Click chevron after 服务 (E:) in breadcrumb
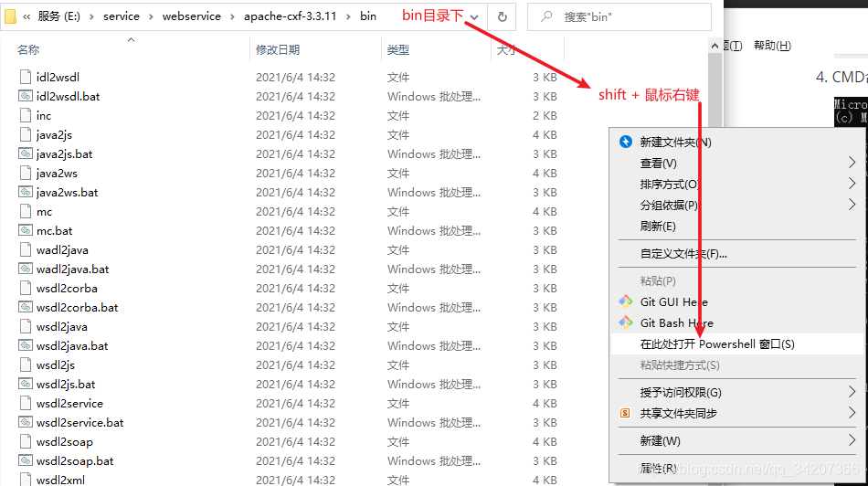This screenshot has height=486, width=868. [90, 16]
